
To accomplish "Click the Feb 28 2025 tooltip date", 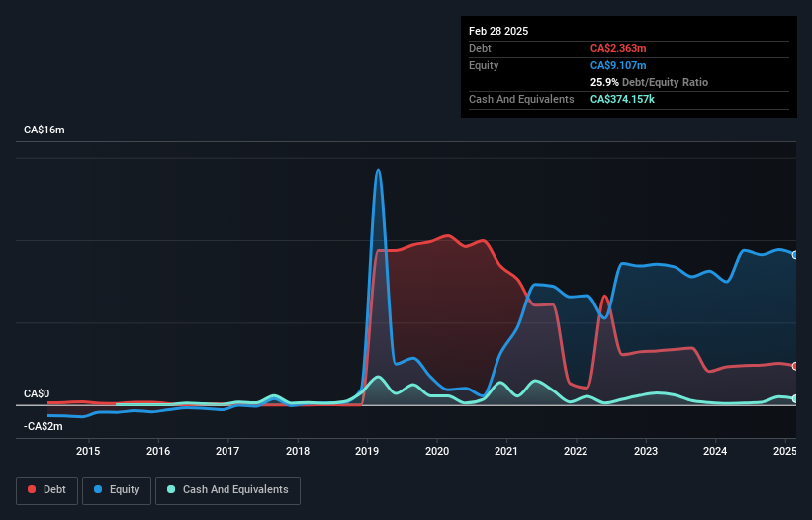I will pos(498,31).
